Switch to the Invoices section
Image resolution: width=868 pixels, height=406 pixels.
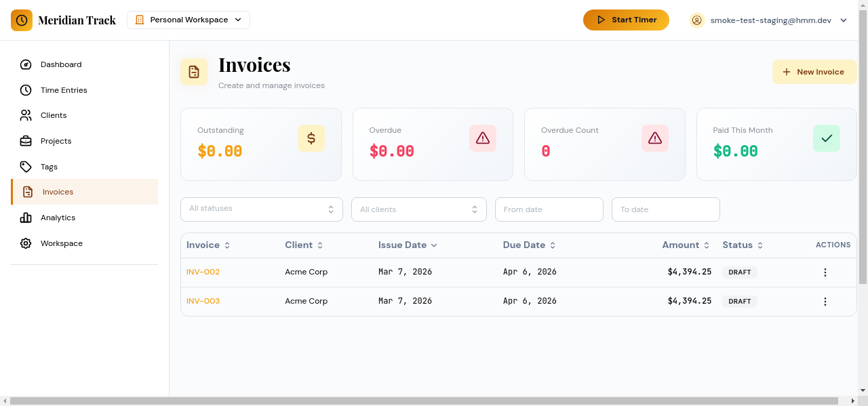point(58,192)
